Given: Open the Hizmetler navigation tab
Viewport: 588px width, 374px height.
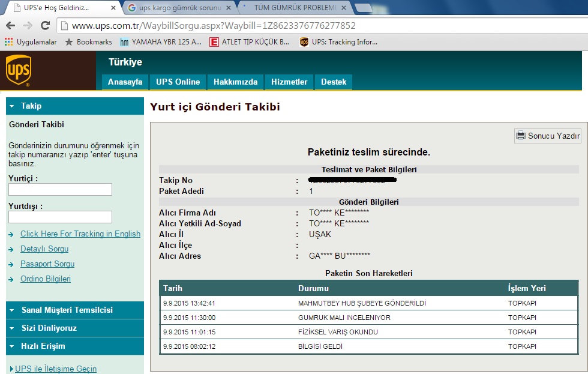Looking at the screenshot, I should click(289, 82).
